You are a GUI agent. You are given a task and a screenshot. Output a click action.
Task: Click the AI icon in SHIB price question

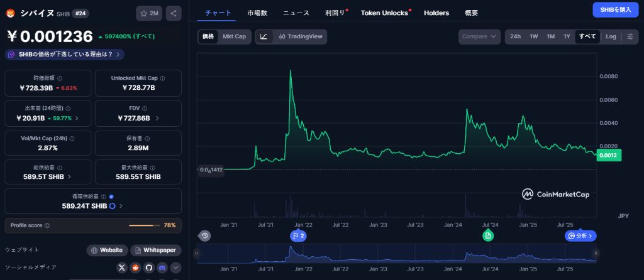coord(11,54)
